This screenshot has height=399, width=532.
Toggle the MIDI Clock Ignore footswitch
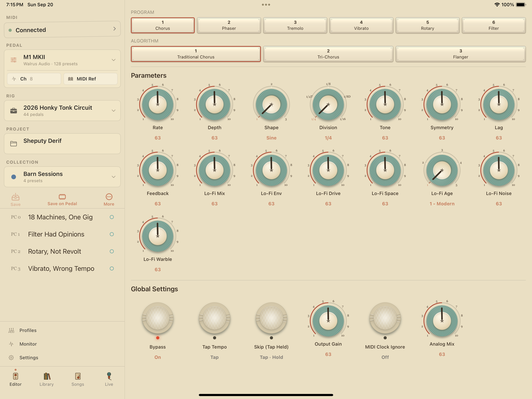385,318
